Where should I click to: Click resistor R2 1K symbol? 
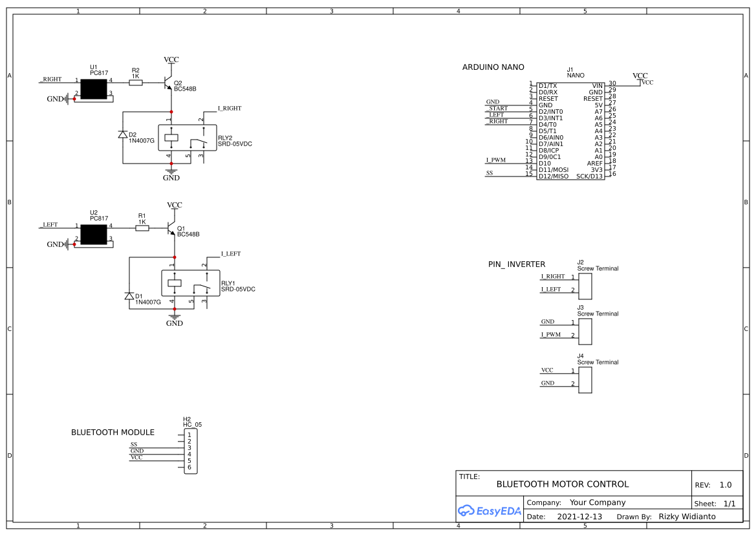pos(135,83)
